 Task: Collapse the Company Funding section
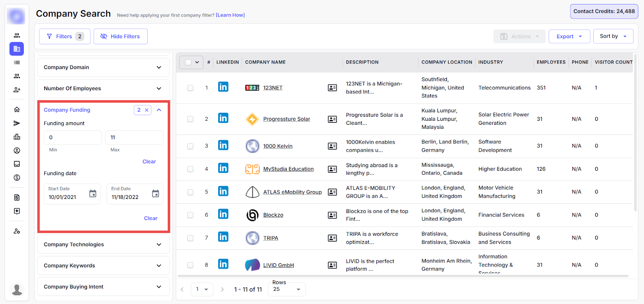[x=159, y=110]
